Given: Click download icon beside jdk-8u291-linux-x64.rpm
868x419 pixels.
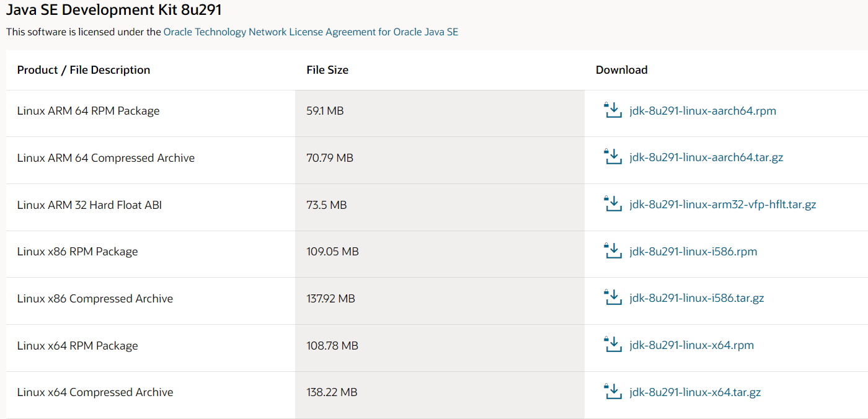Looking at the screenshot, I should 613,345.
